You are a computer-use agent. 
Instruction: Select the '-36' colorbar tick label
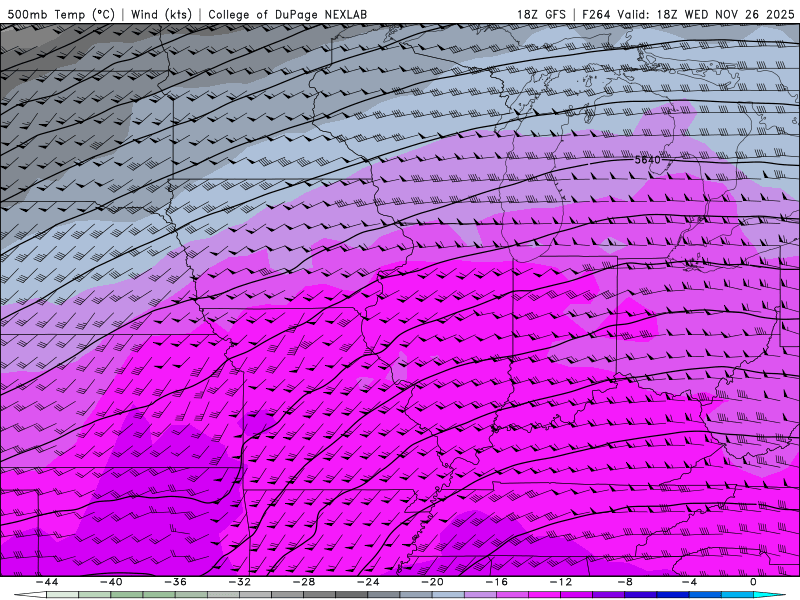[176, 582]
